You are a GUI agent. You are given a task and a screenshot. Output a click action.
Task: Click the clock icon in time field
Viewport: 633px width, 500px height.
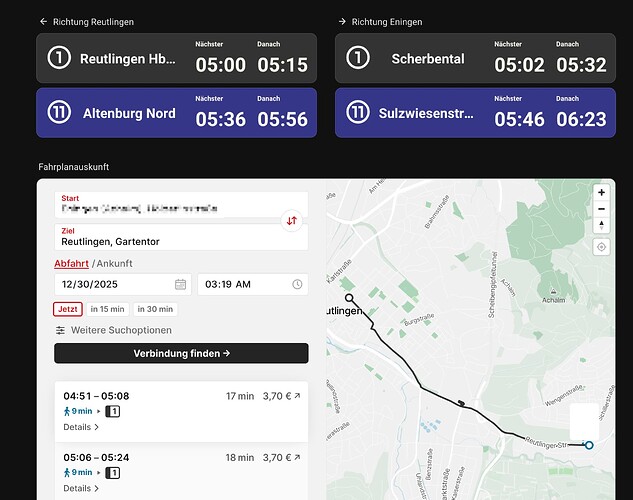pos(298,284)
